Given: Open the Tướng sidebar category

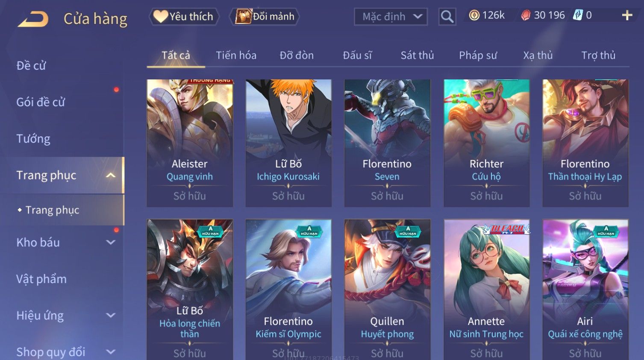Looking at the screenshot, I should click(x=33, y=139).
